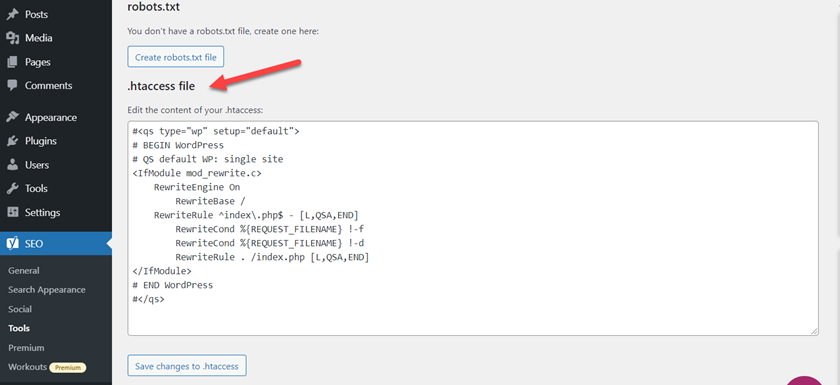Click the '# END WordPress' line
The width and height of the screenshot is (840, 385).
[x=172, y=285]
